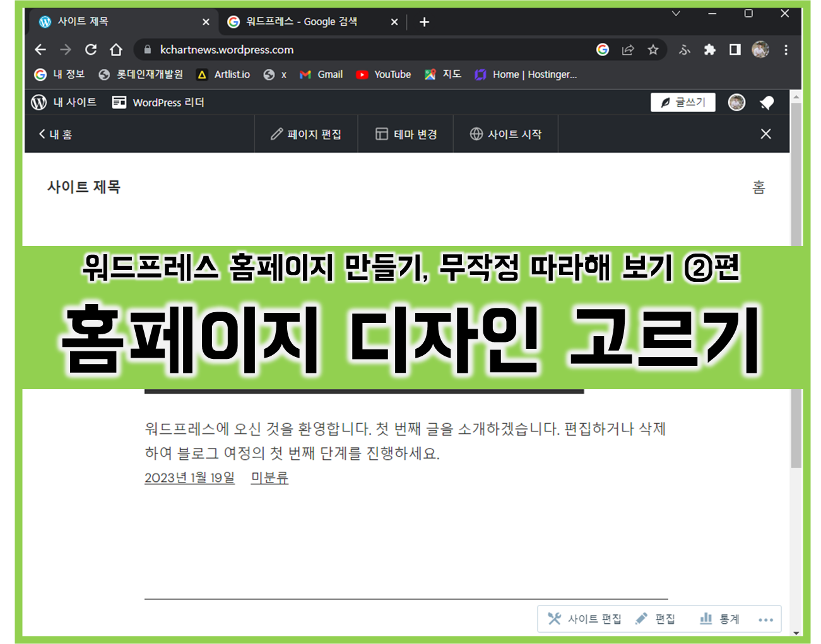Screen dimensions: 821x644
Task: Go back to 내 홈
Action: [56, 134]
